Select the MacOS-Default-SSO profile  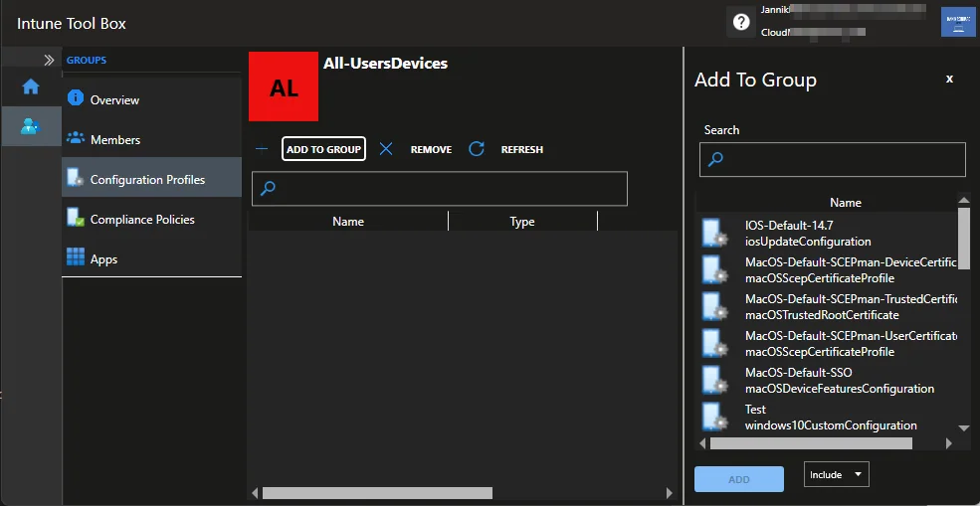(826, 381)
